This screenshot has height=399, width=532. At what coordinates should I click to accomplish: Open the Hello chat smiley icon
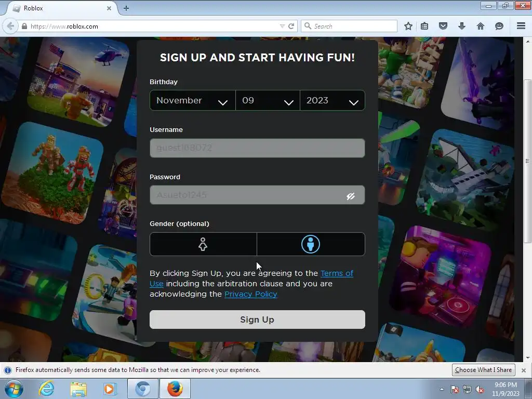(x=499, y=26)
